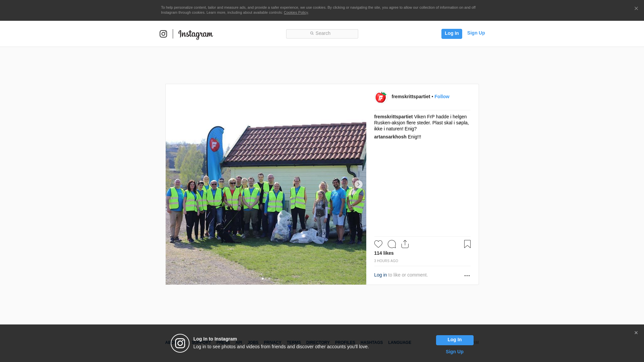Click Log In button in bottom banner
644x362 pixels.
(454, 340)
